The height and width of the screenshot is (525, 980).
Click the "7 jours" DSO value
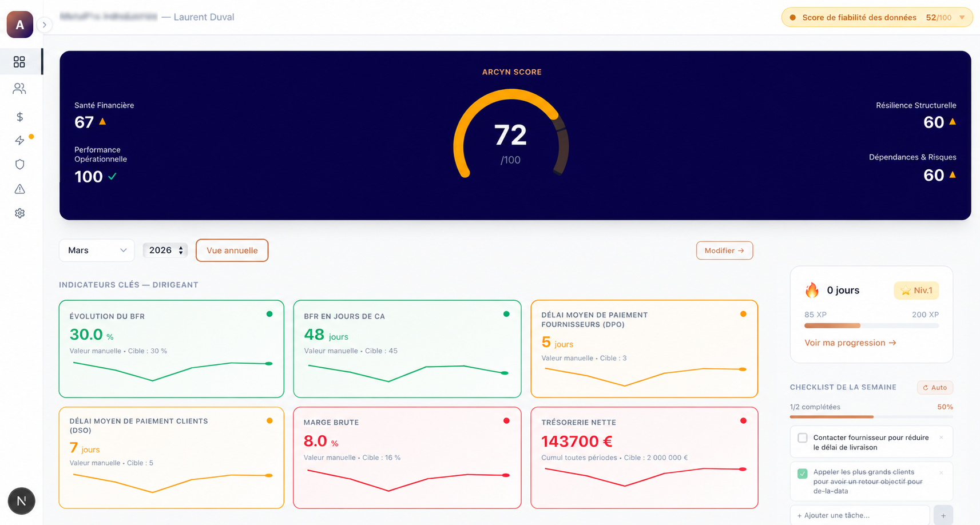click(85, 448)
